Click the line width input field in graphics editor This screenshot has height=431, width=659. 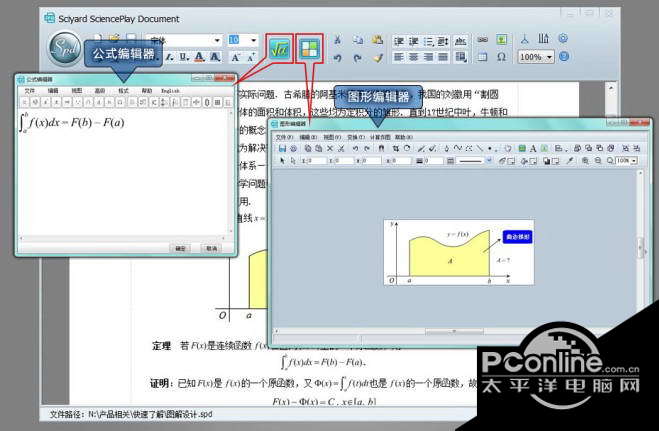click(433, 160)
